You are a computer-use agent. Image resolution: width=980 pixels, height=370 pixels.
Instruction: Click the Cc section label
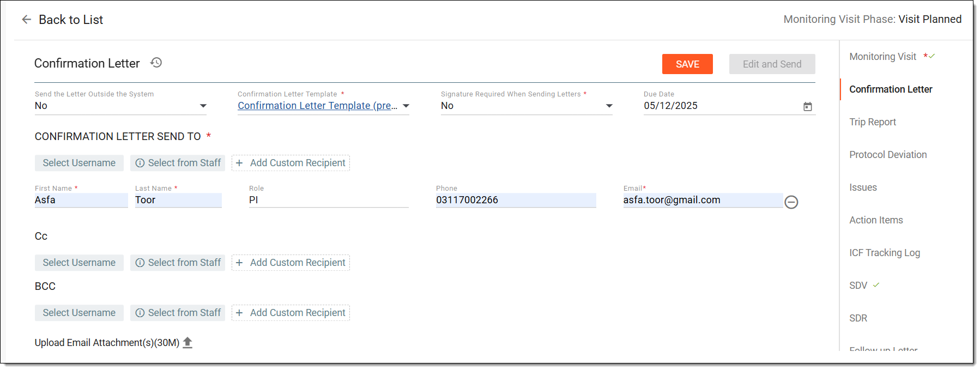pyautogui.click(x=41, y=236)
